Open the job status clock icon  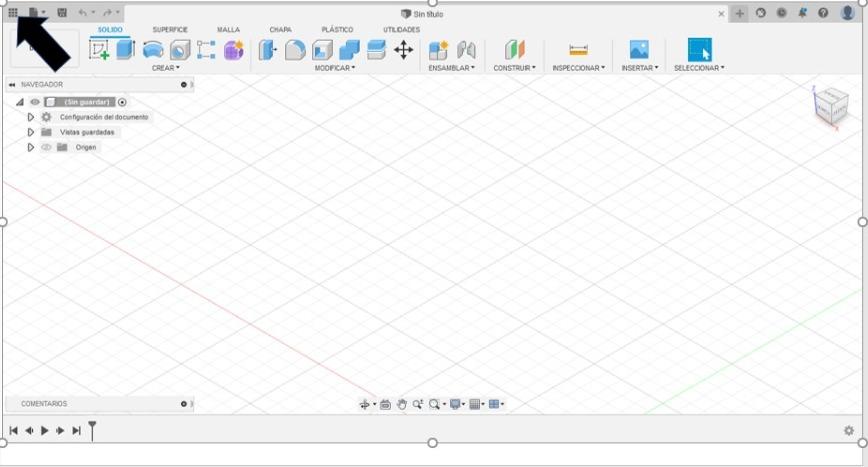coord(781,12)
